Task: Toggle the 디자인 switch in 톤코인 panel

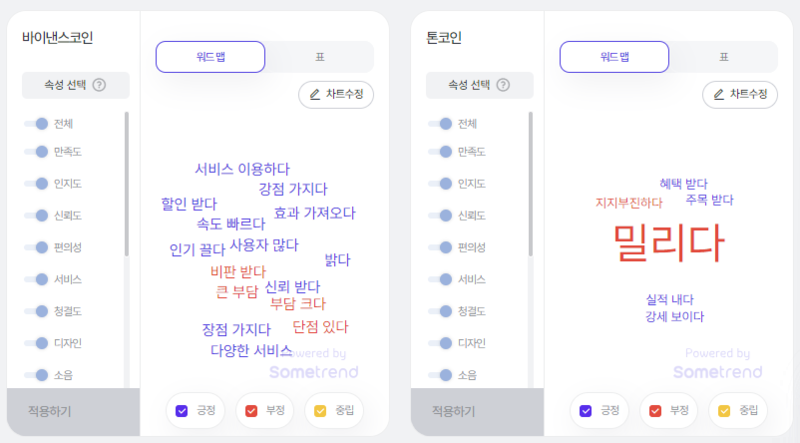Action: pos(440,343)
